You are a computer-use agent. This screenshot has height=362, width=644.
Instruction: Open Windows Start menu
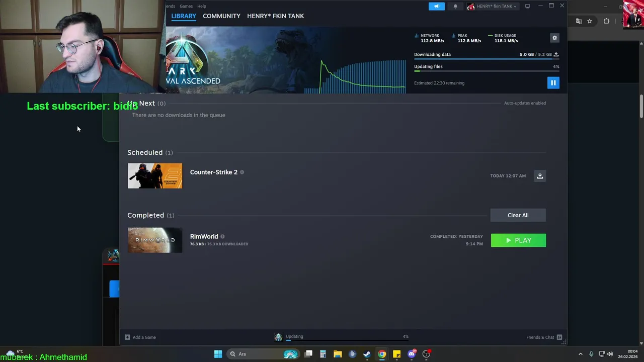218,354
